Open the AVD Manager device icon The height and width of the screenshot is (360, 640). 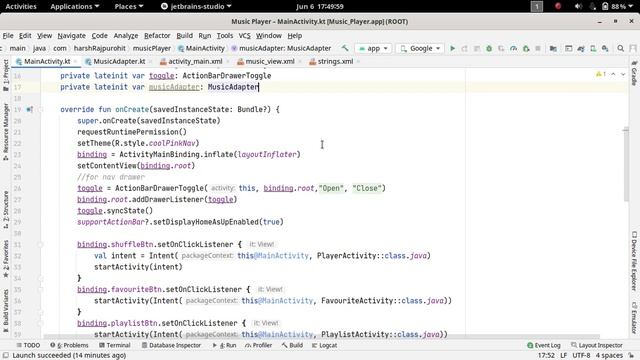click(x=593, y=49)
